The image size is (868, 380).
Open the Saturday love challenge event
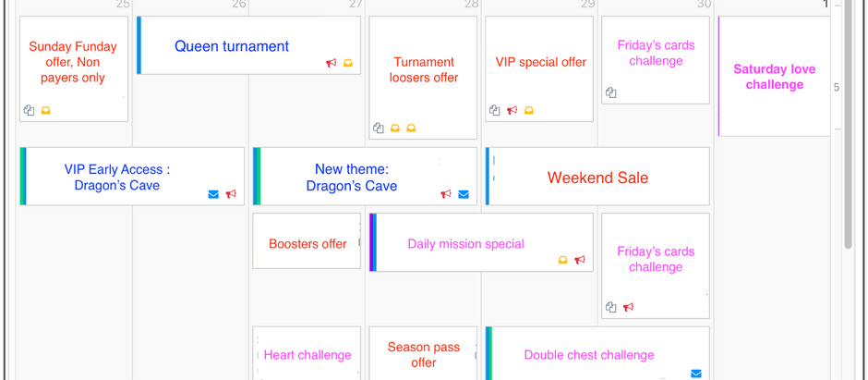coord(774,77)
